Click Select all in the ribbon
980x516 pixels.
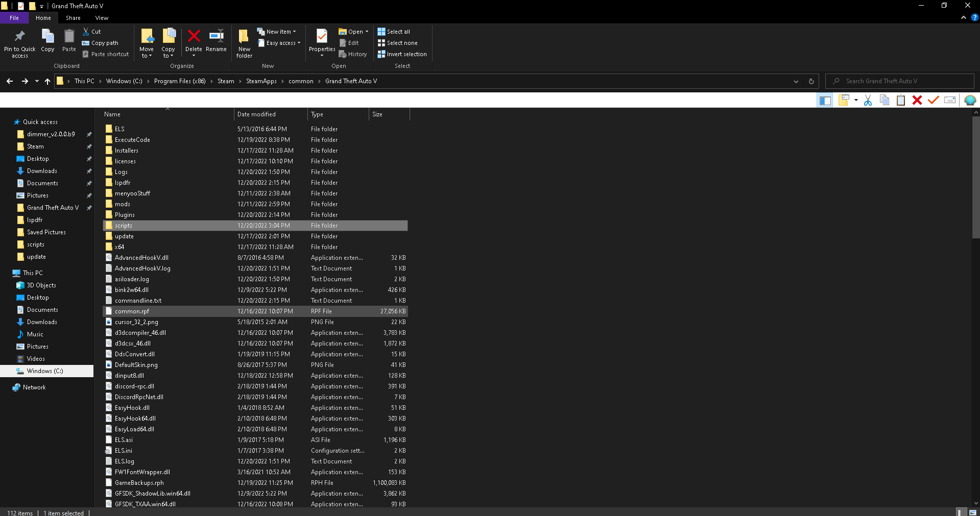(x=394, y=32)
